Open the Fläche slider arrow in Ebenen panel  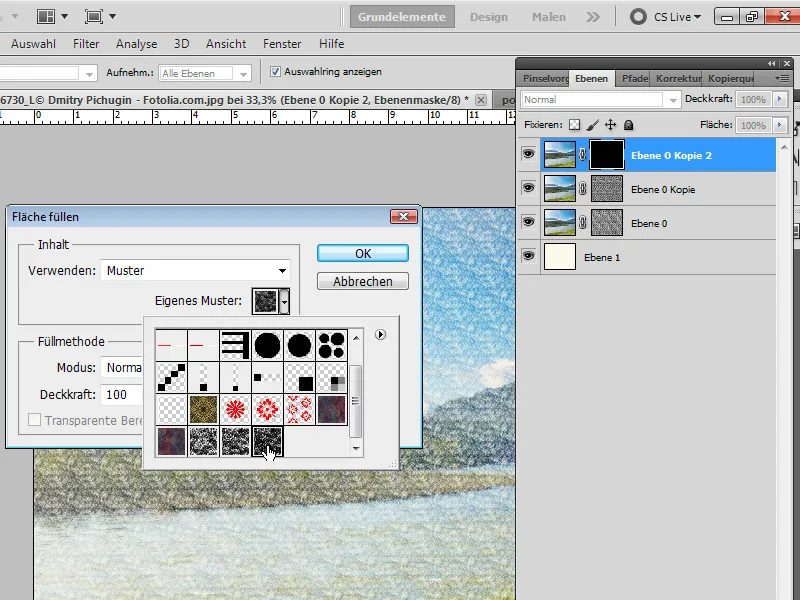(779, 125)
